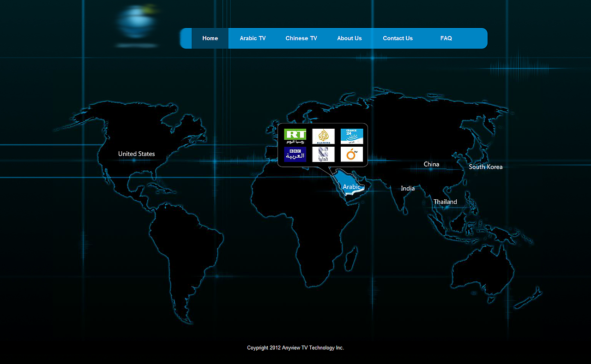591x364 pixels.
Task: Open the FAQ page
Action: pyautogui.click(x=446, y=38)
